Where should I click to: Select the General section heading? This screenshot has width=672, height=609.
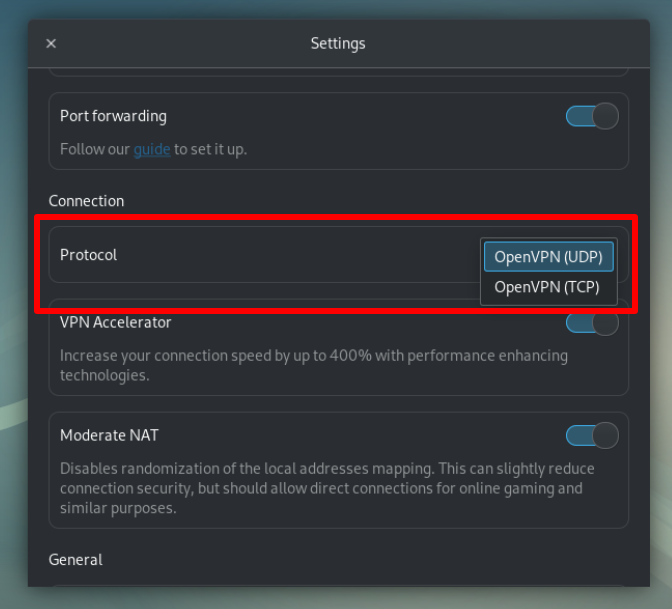[75, 559]
